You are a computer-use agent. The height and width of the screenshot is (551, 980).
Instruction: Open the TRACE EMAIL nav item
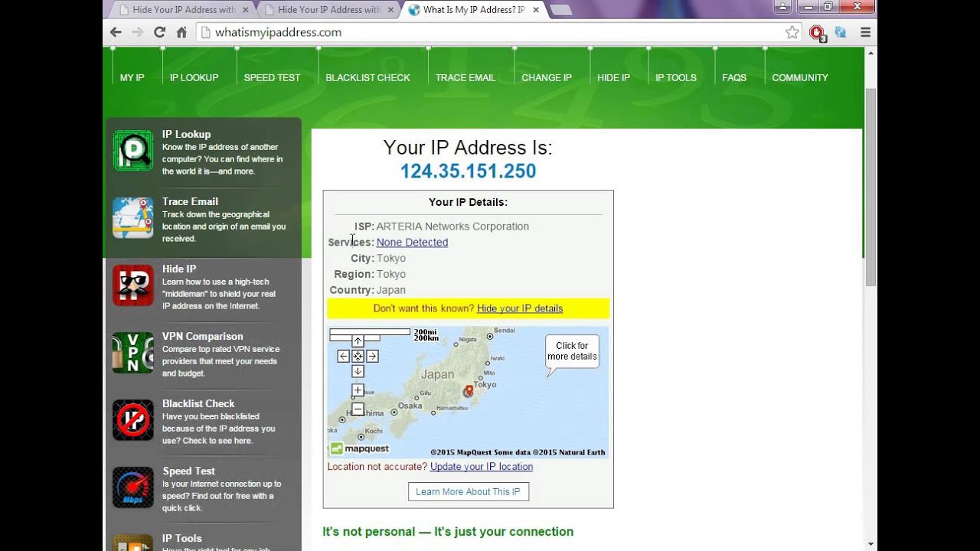[x=465, y=77]
